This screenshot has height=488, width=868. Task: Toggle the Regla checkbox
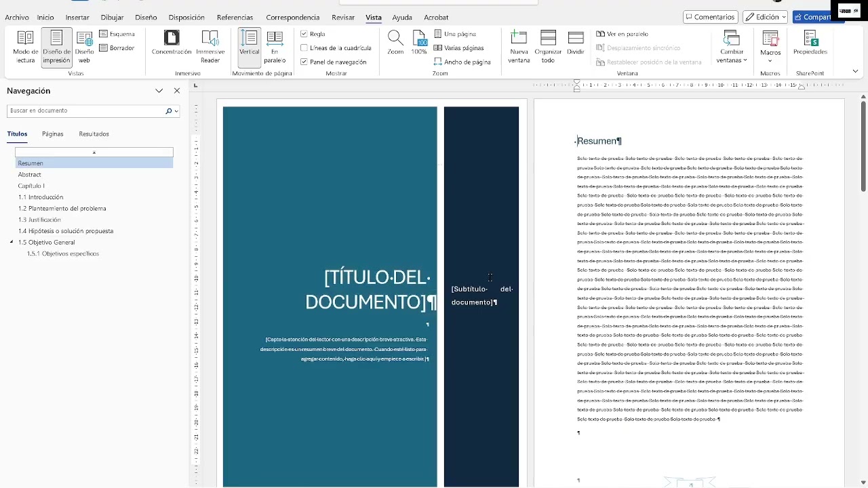pyautogui.click(x=304, y=34)
